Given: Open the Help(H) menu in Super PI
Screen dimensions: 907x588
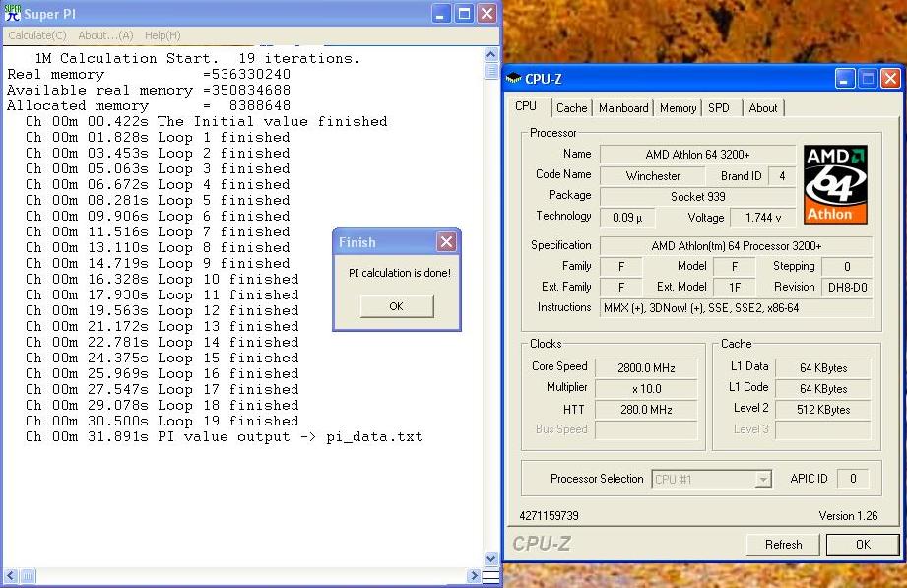Looking at the screenshot, I should point(162,35).
